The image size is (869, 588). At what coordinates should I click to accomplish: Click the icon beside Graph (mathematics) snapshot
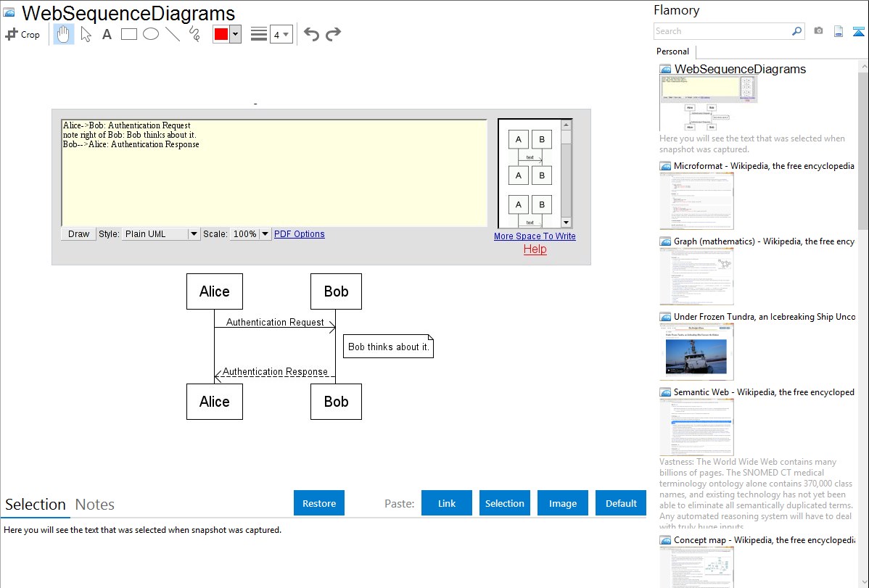pyautogui.click(x=665, y=241)
